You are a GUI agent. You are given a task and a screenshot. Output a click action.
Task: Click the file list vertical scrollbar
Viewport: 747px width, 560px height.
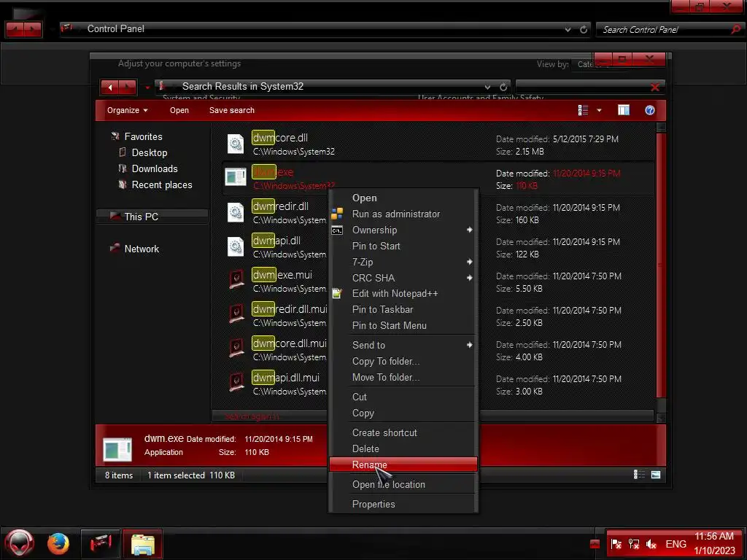click(661, 267)
